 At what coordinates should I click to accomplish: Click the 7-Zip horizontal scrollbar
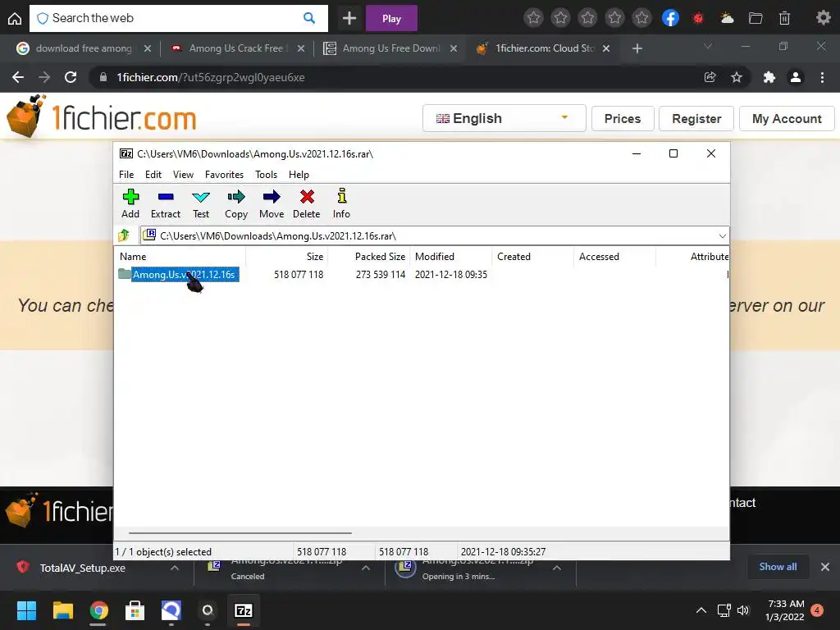[x=240, y=533]
